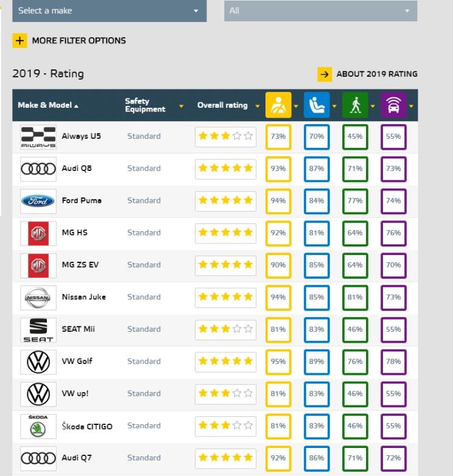Open the MG ZS EV result
This screenshot has width=453, height=476.
[x=80, y=265]
